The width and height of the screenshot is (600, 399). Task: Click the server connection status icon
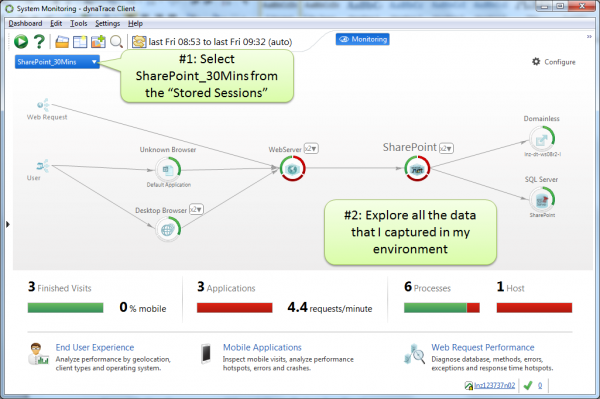point(469,386)
